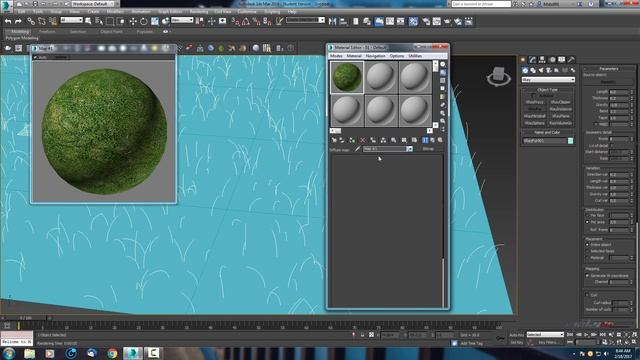This screenshot has width=640, height=360.
Task: Select the Per area distribution radio
Action: tap(588, 222)
